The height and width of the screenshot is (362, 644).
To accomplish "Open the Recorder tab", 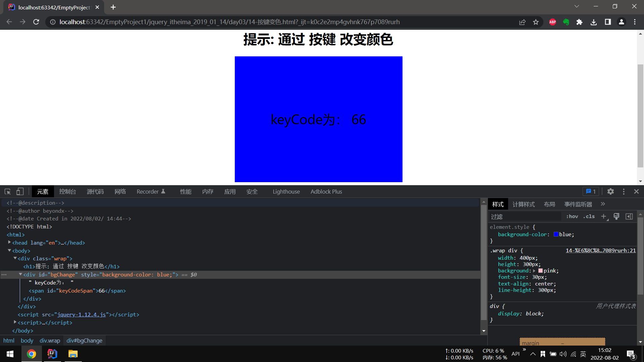I will point(151,192).
